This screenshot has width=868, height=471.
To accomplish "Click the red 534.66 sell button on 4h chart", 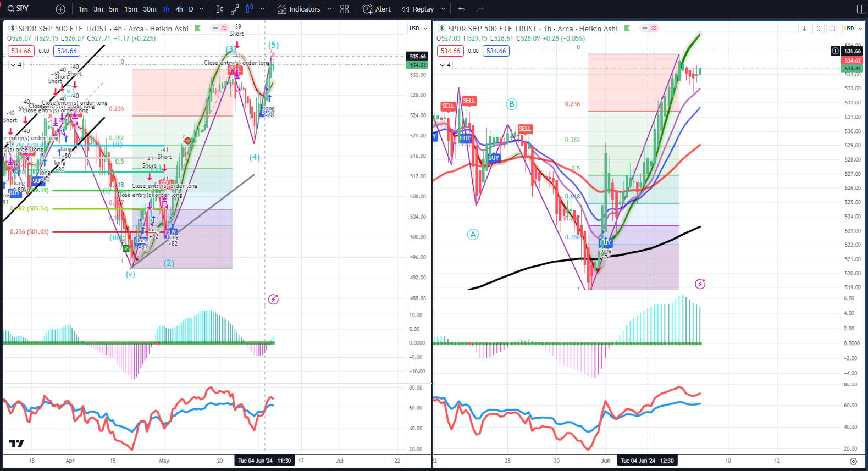I will 21,51.
